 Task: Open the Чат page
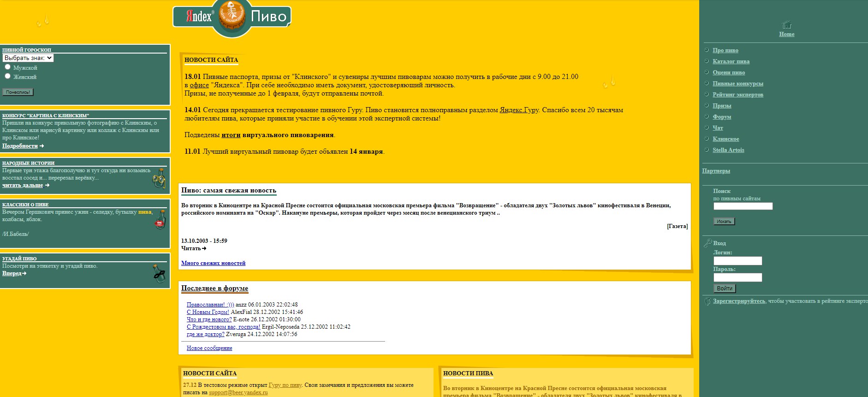pyautogui.click(x=718, y=128)
